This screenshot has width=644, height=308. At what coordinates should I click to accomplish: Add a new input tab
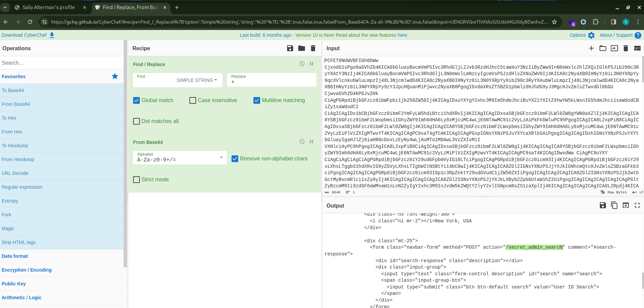[591, 48]
